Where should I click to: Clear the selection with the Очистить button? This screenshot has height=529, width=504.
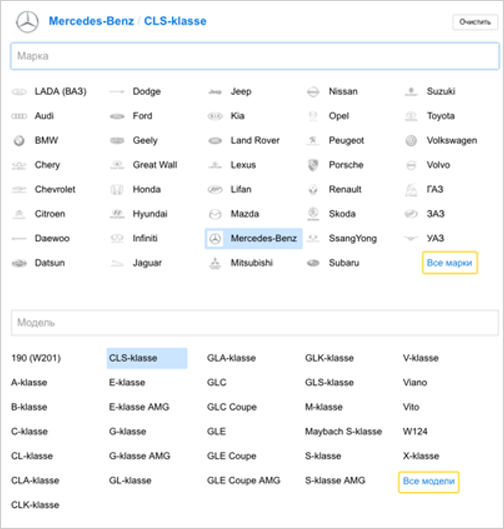coord(475,22)
